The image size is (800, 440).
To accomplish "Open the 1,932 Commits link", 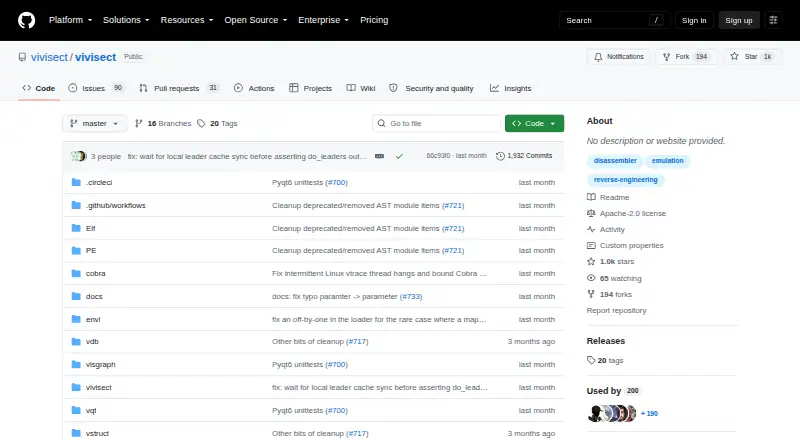I will pos(524,156).
